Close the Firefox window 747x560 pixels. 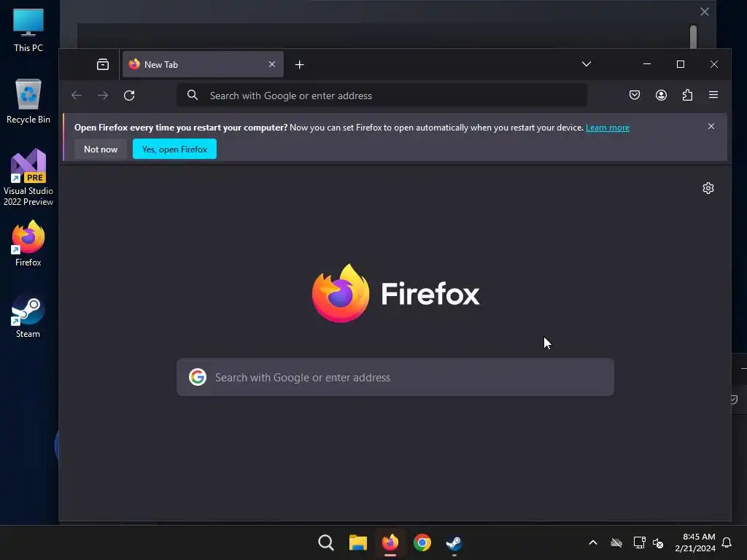click(x=713, y=64)
